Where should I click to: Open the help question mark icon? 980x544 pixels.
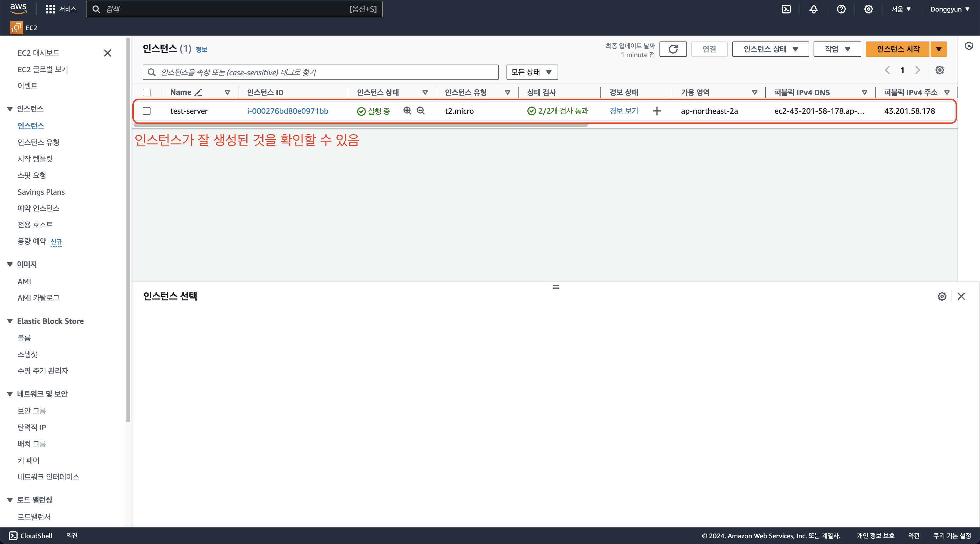pos(841,9)
